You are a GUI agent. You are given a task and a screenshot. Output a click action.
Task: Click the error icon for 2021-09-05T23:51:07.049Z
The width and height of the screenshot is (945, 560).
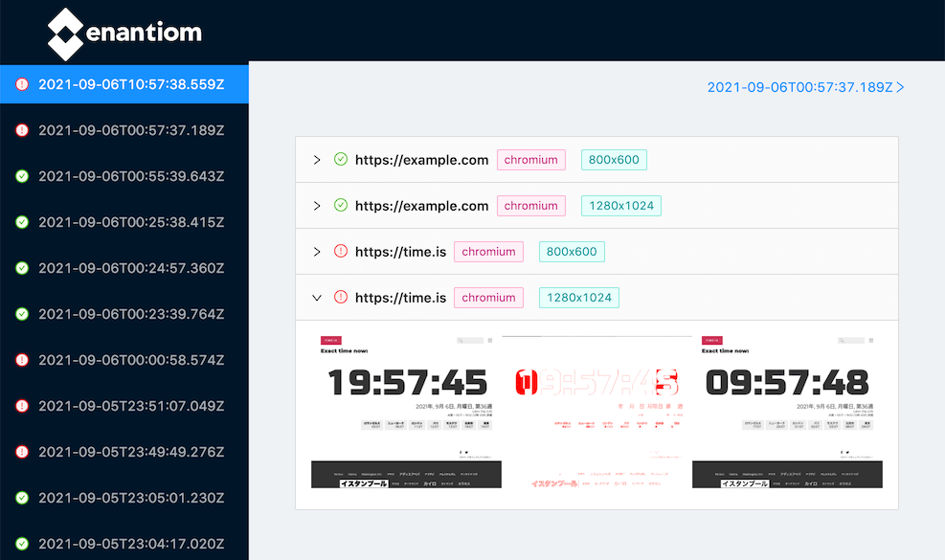tap(22, 406)
